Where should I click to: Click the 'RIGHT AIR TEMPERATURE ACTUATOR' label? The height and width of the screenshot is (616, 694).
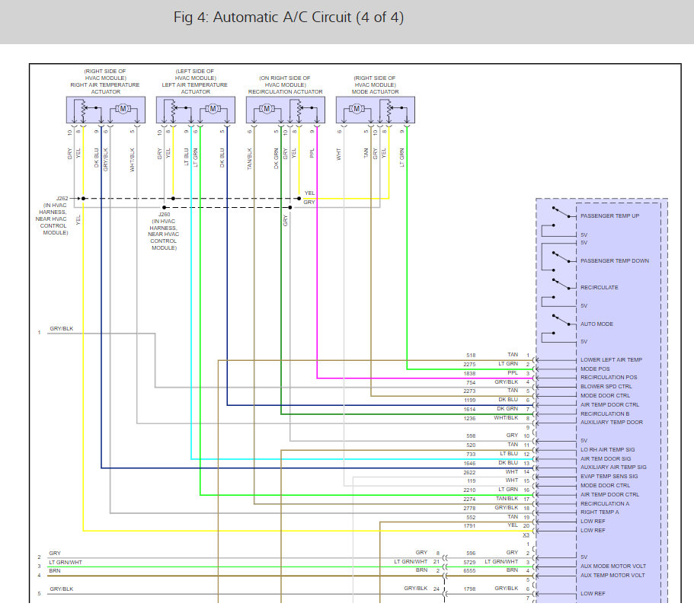point(105,88)
